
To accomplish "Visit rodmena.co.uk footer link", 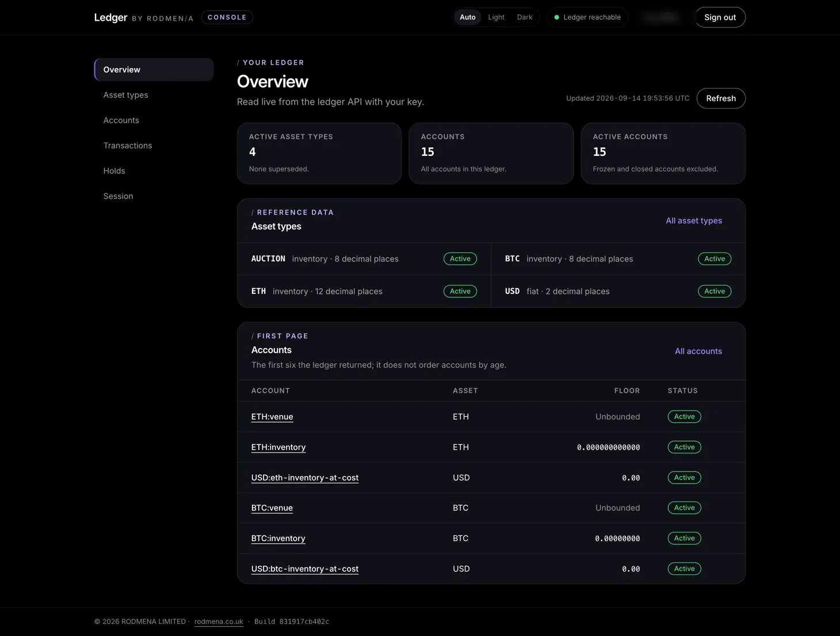I will pos(219,622).
